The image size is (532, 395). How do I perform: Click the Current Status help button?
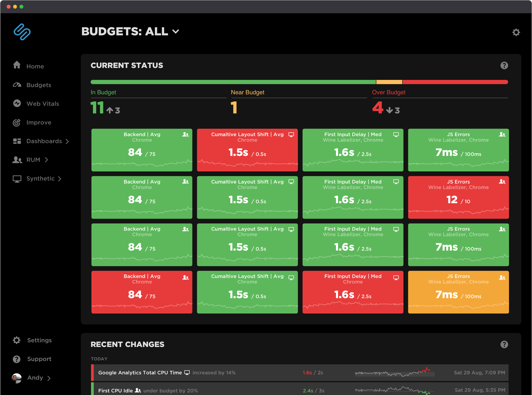(x=505, y=66)
